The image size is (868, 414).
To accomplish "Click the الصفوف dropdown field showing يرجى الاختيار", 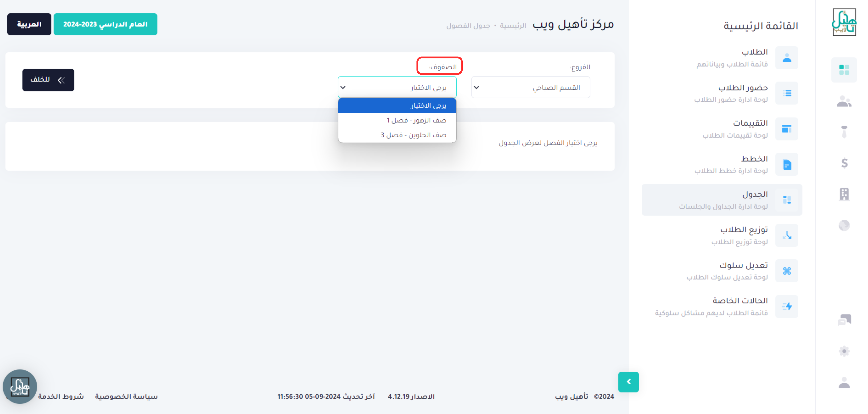I will [397, 87].
